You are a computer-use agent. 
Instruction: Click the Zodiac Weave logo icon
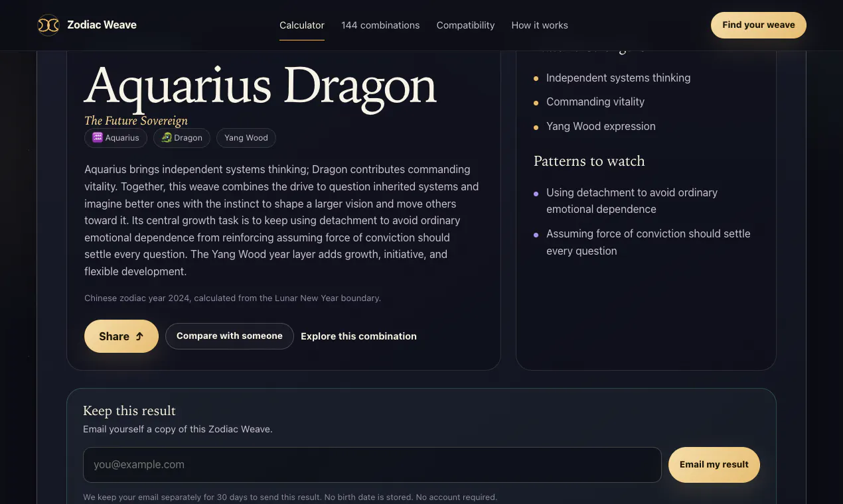(48, 25)
